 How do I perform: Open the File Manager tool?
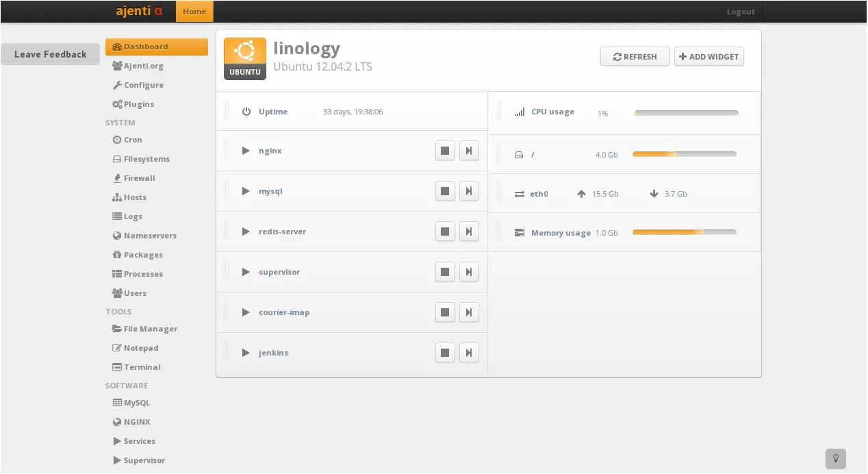(x=150, y=329)
